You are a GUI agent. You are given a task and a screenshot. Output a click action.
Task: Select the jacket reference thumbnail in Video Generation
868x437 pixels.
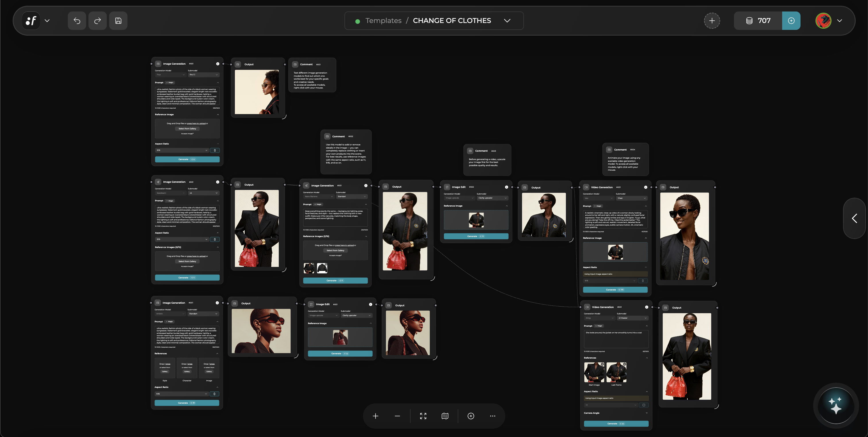(615, 252)
